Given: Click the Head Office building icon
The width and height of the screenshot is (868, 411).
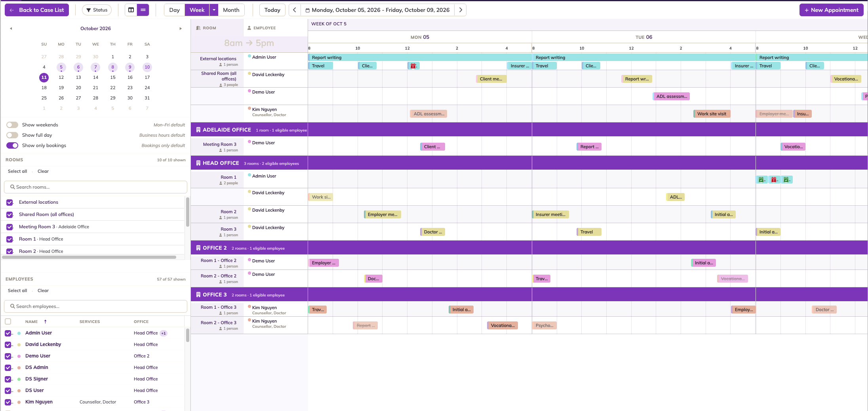Looking at the screenshot, I should [x=198, y=163].
